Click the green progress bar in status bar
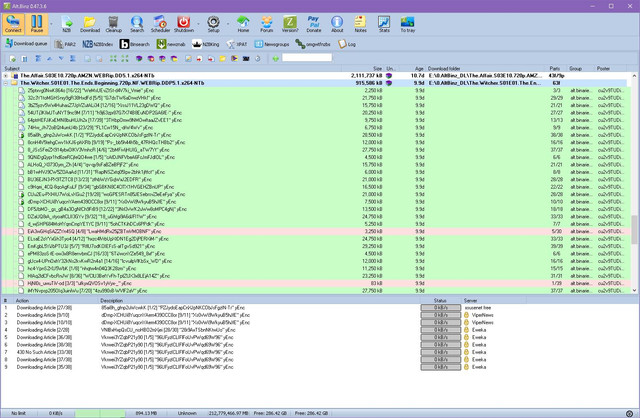The image size is (640, 418). click(x=100, y=414)
